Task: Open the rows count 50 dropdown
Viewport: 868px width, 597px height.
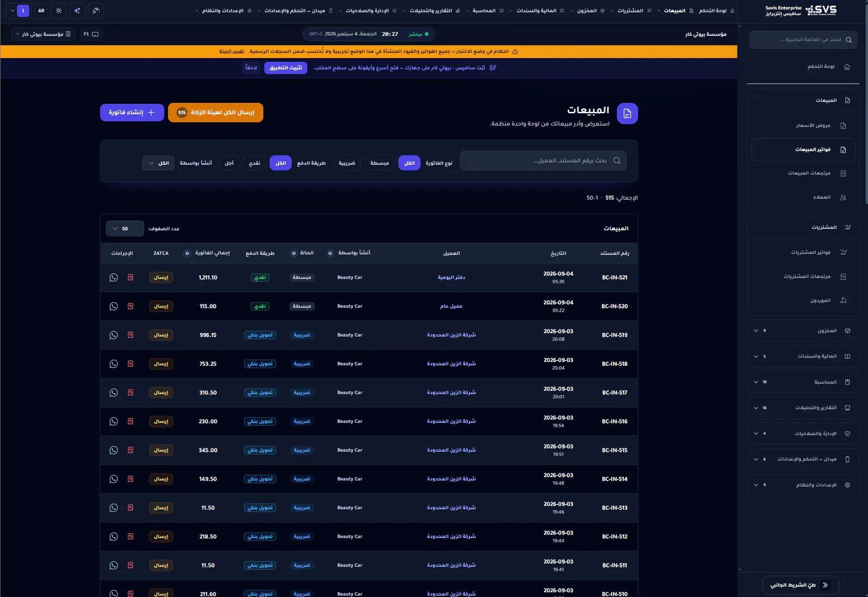Action: coord(125,228)
